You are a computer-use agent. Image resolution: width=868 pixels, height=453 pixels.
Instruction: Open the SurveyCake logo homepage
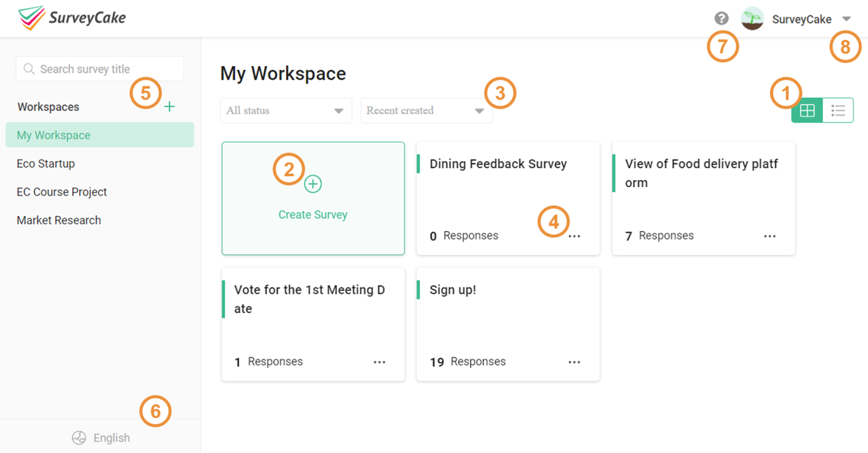[x=71, y=18]
